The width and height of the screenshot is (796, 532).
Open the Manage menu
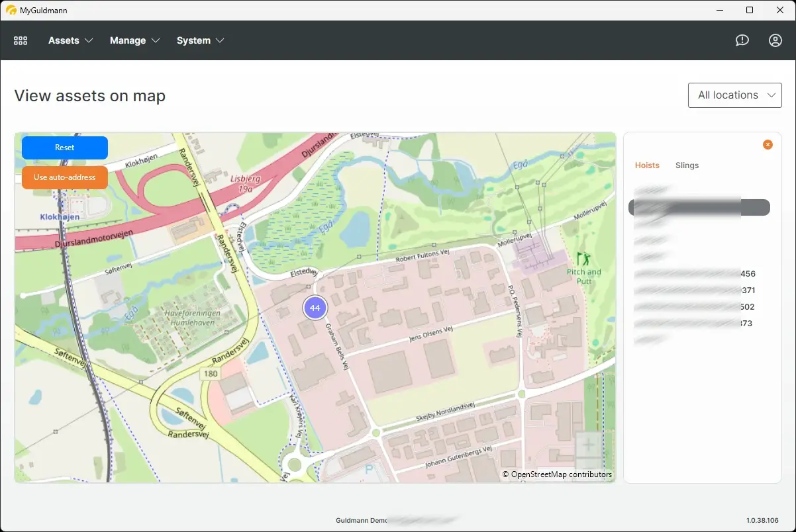tap(128, 40)
